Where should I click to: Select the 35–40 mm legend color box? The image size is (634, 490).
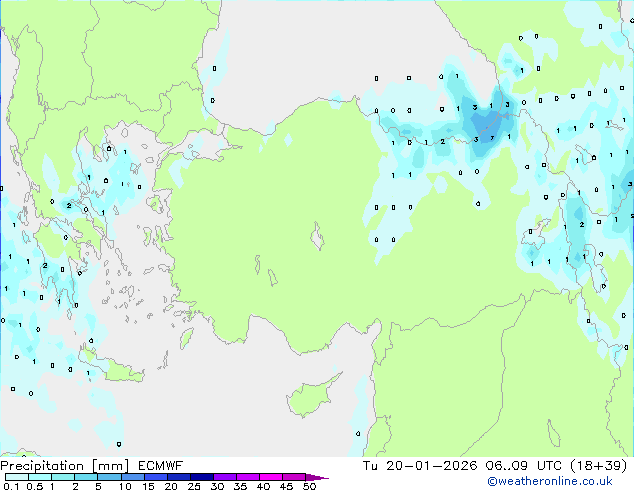[x=248, y=477]
